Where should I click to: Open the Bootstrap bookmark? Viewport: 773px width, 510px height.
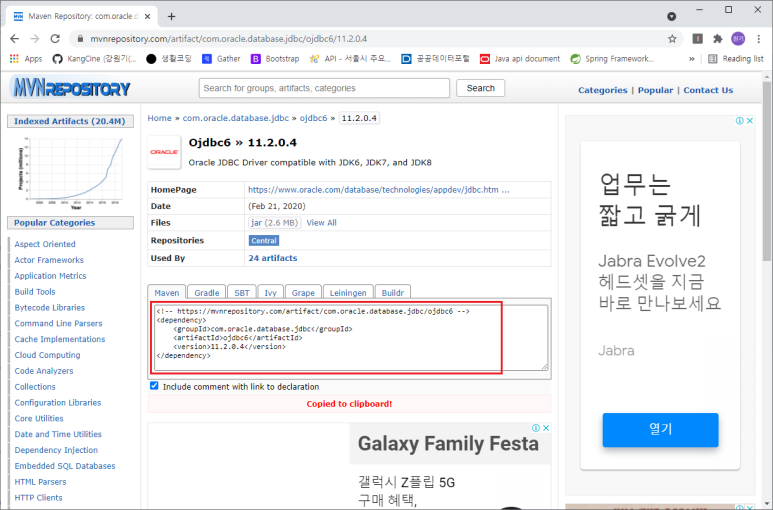pyautogui.click(x=275, y=59)
